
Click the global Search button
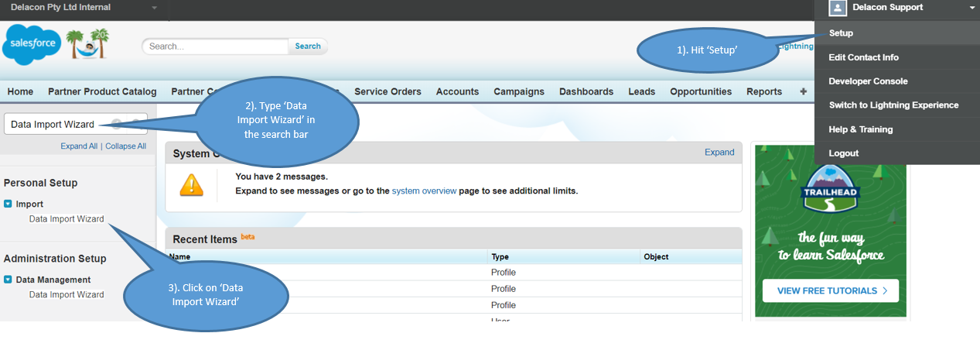(308, 46)
